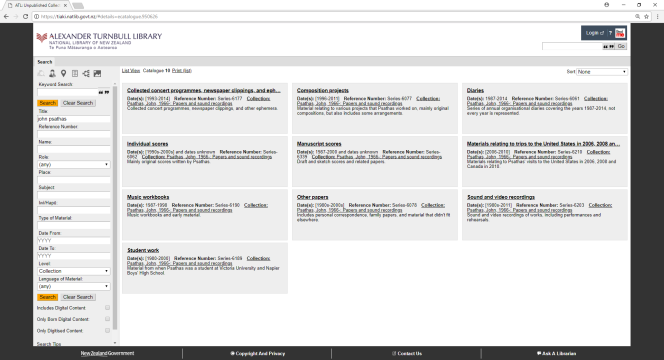The width and height of the screenshot is (664, 360).
Task: Open Contact Us footer link
Action: 407,353
